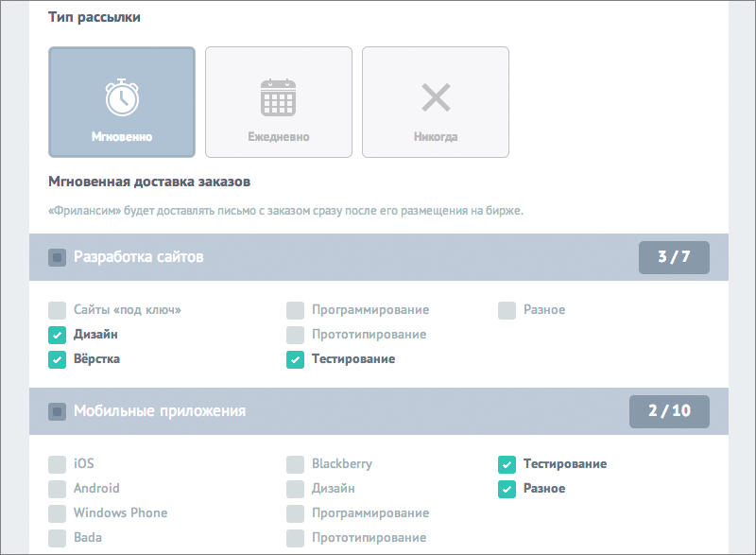Screen dimensions: 756x555
Task: Enable the Сайты «под ключ» checkbox
Action: tap(57, 310)
